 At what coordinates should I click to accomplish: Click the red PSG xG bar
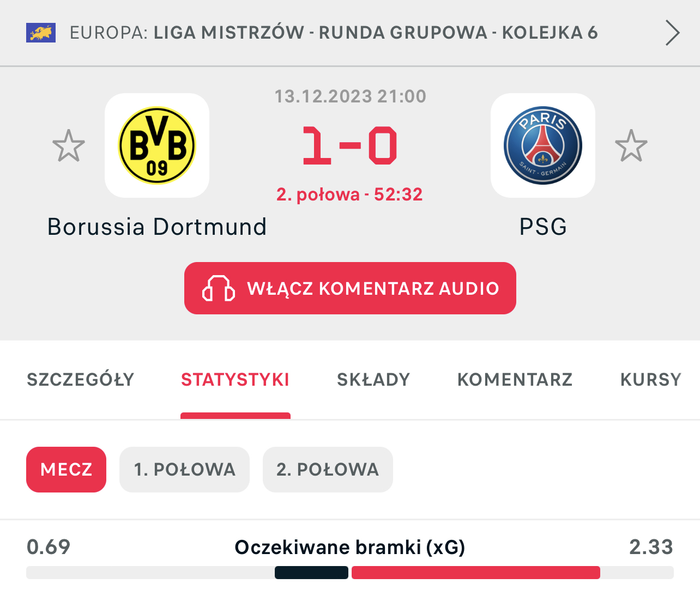[x=475, y=573]
